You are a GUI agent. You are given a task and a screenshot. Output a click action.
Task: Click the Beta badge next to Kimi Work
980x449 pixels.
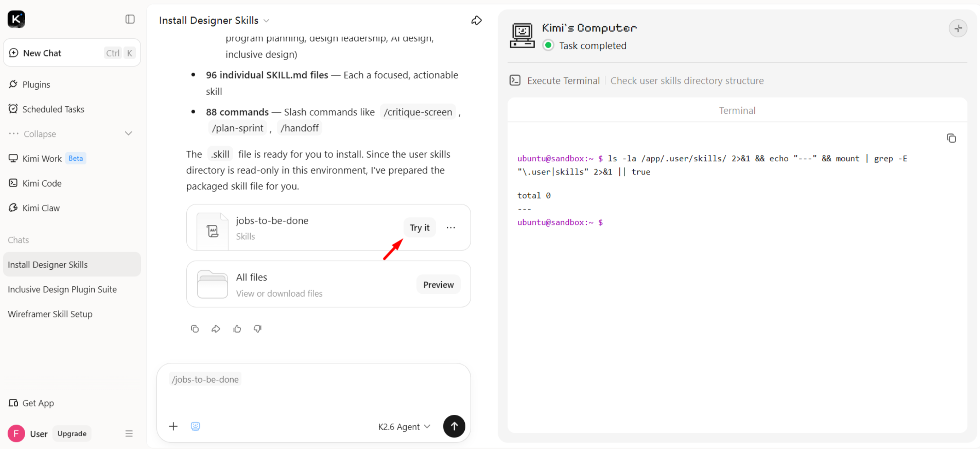pyautogui.click(x=76, y=158)
